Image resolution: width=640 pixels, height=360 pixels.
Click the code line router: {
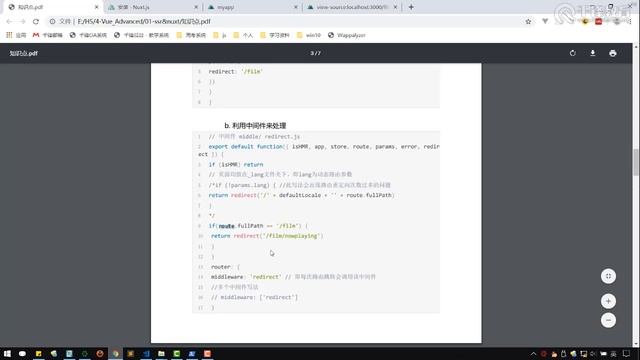tap(225, 267)
